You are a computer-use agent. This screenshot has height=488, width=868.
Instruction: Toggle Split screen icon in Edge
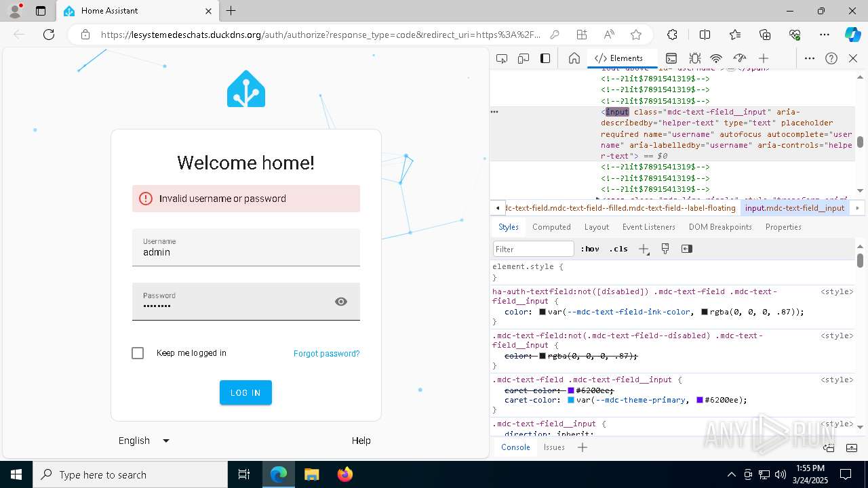(x=705, y=35)
